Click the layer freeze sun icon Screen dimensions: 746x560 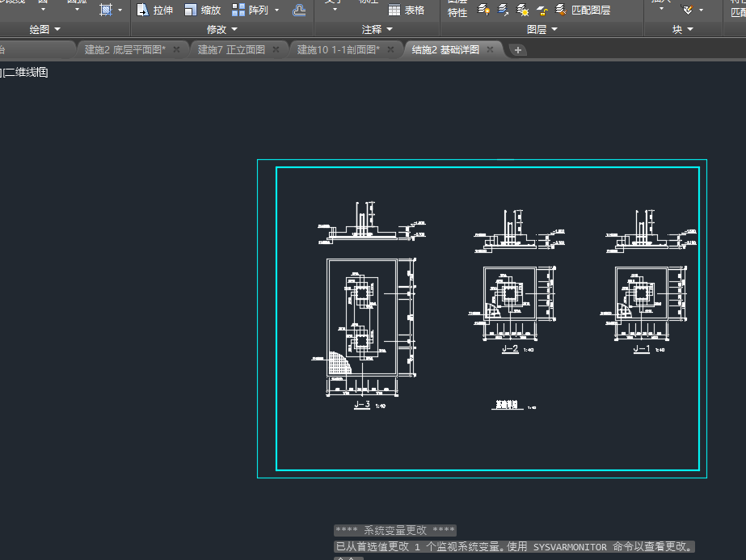point(522,10)
